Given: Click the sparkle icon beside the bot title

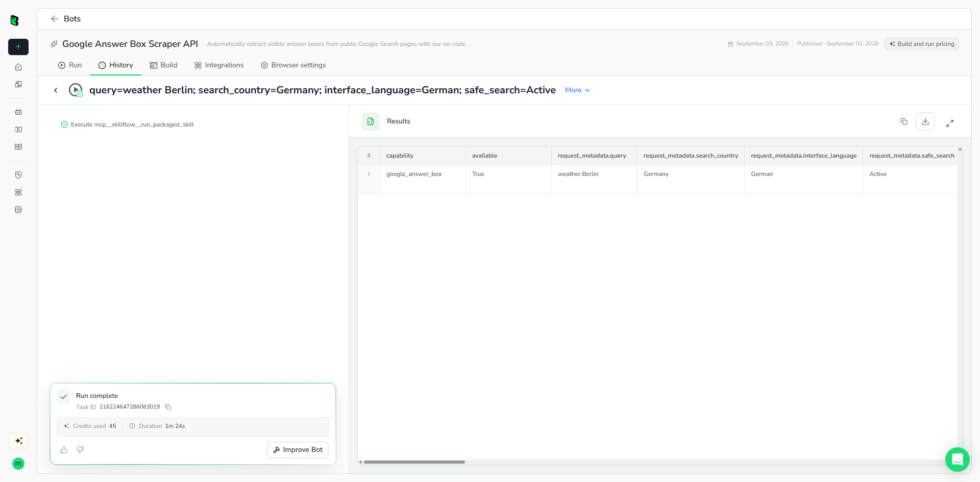Looking at the screenshot, I should coord(54,44).
